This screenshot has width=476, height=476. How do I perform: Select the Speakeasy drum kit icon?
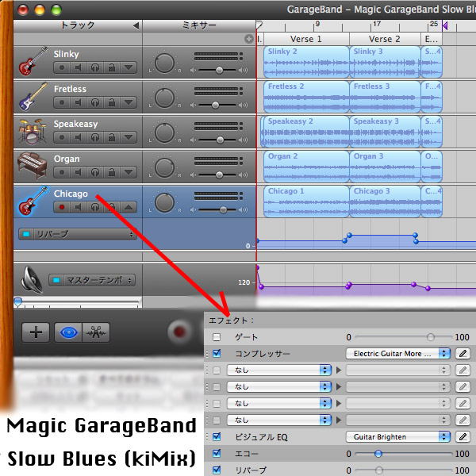point(33,132)
